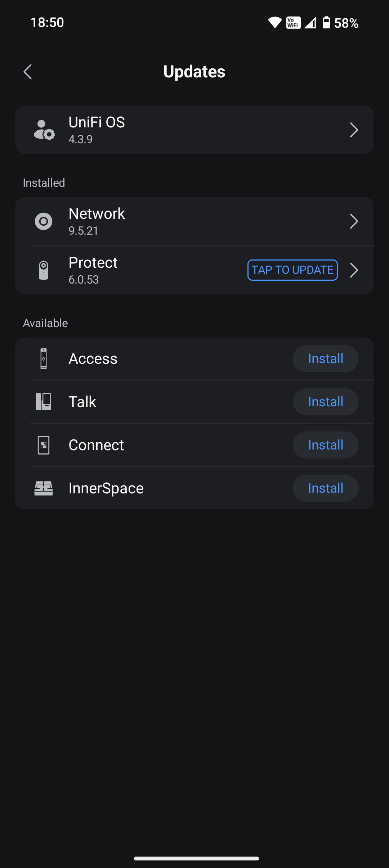The image size is (389, 868).
Task: Tap the Access door reader icon
Action: pos(44,359)
